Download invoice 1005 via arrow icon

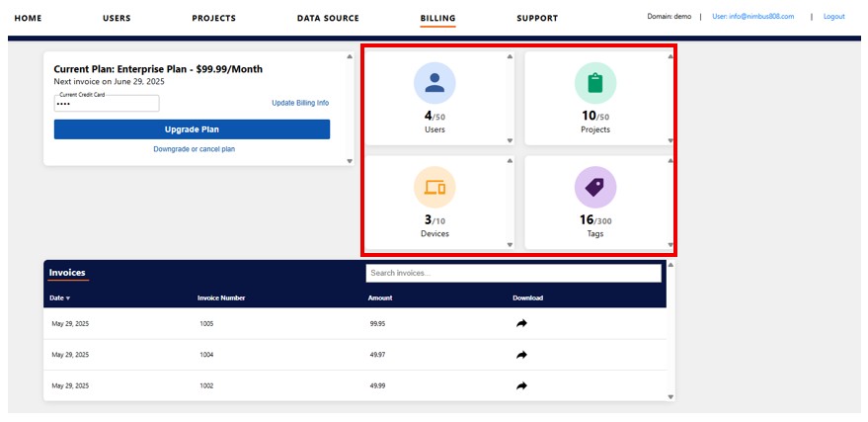(521, 323)
